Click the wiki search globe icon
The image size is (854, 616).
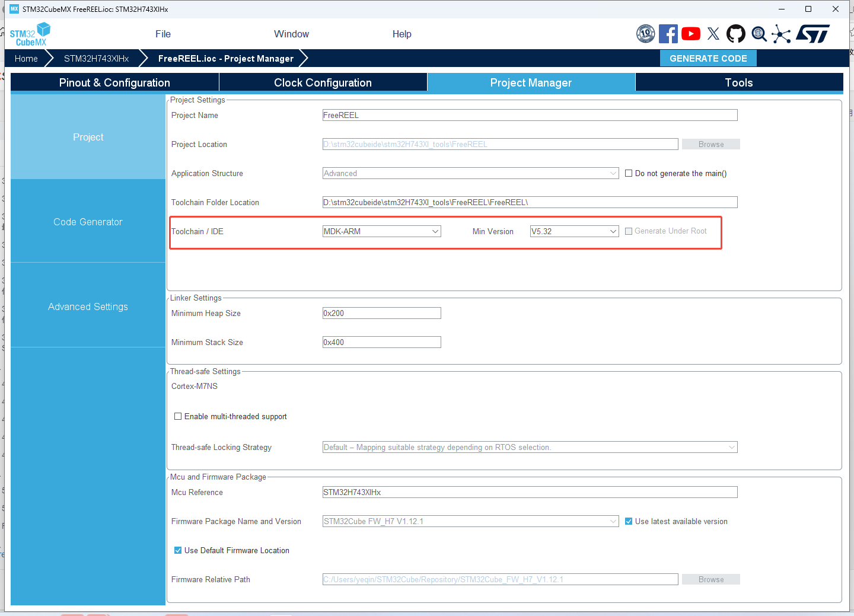pyautogui.click(x=759, y=34)
